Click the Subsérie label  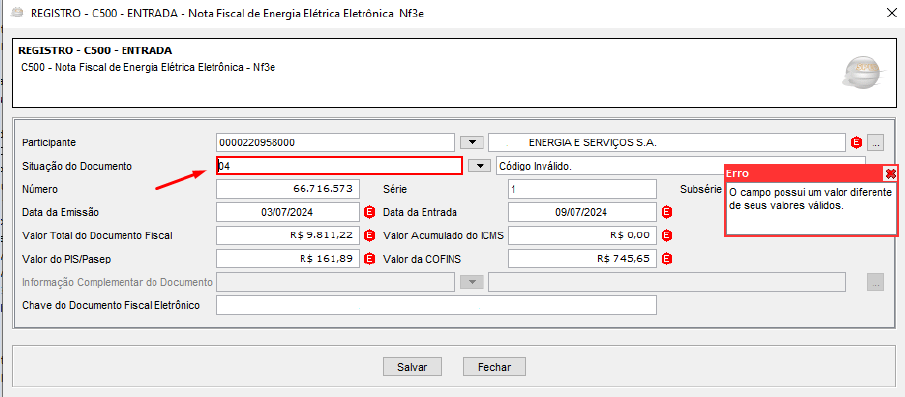(701, 189)
